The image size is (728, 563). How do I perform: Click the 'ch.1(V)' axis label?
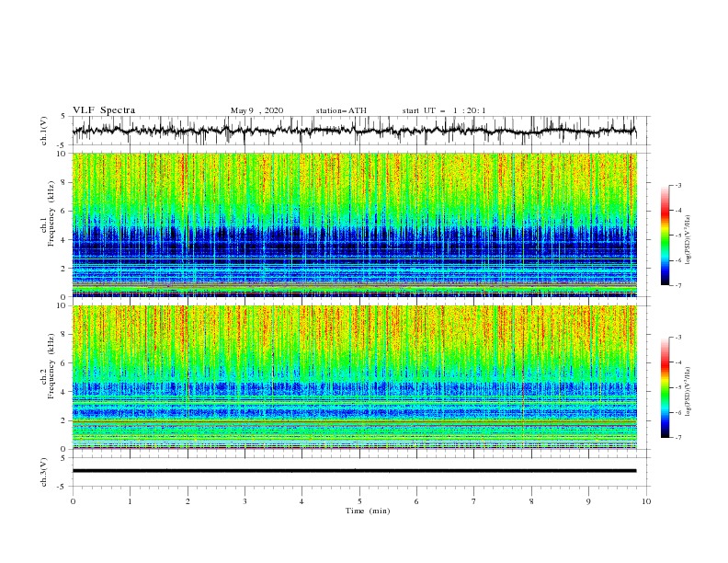[44, 131]
